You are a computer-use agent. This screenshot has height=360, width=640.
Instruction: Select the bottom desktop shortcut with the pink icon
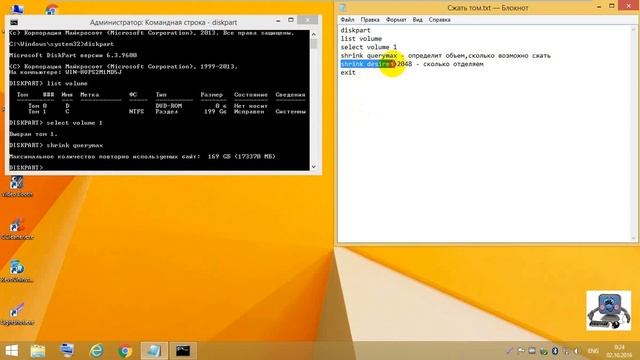point(17,313)
